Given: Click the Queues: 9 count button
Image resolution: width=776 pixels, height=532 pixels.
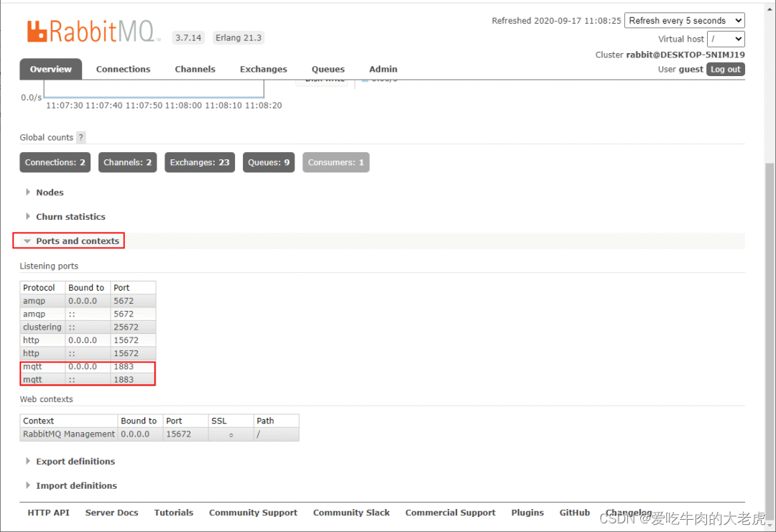Looking at the screenshot, I should pyautogui.click(x=269, y=162).
